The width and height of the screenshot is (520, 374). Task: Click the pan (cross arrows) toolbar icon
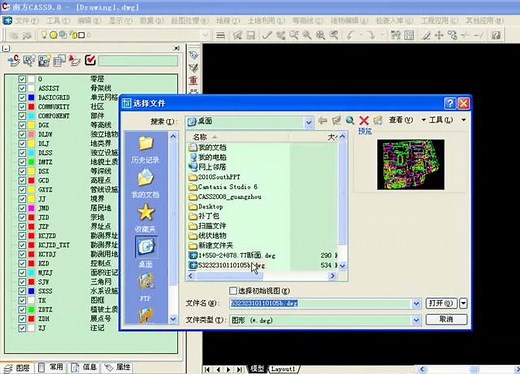439,35
